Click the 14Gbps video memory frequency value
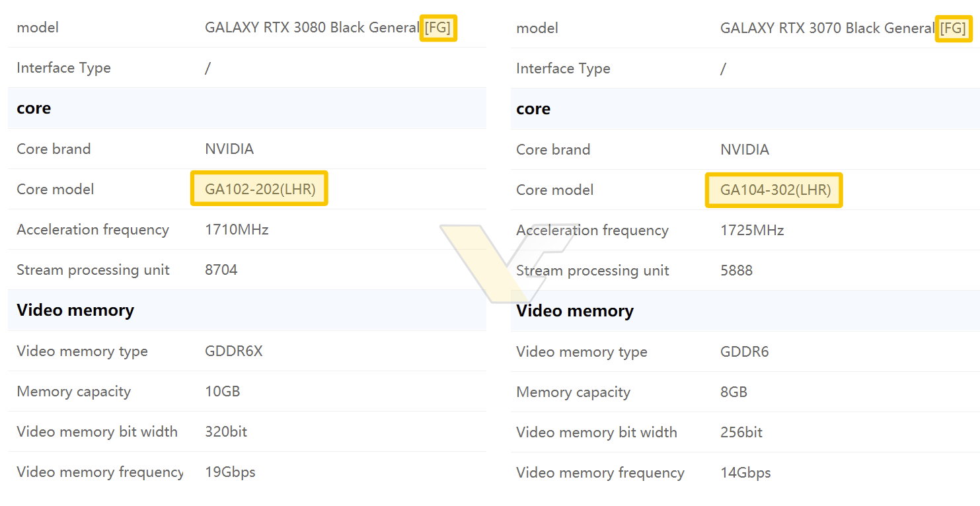 click(745, 472)
